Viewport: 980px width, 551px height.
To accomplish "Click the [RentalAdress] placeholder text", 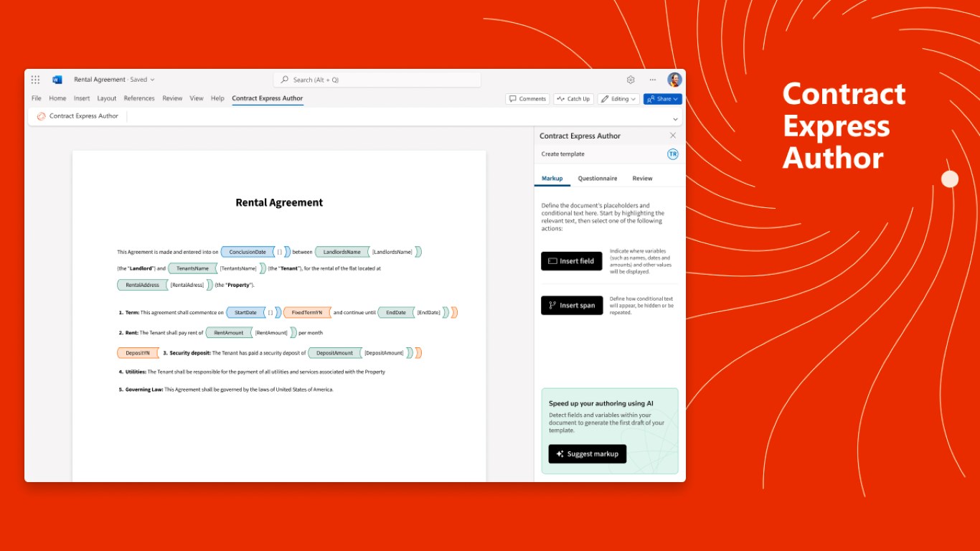I will point(187,285).
